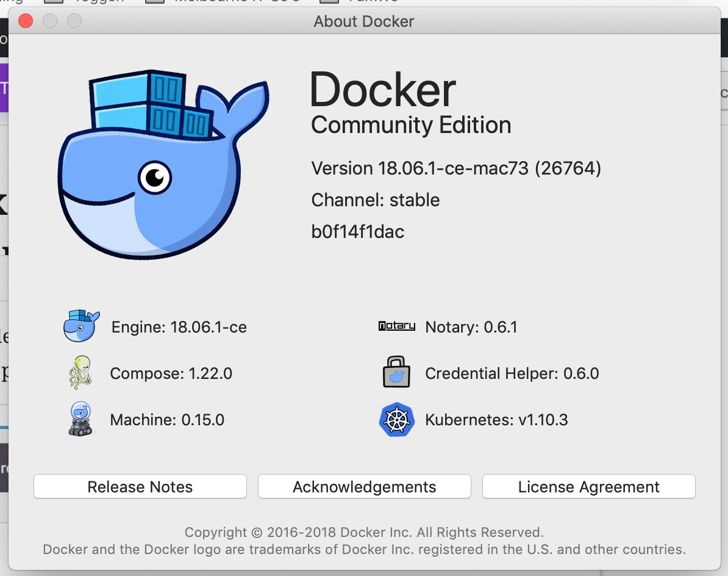The width and height of the screenshot is (728, 576).
Task: Click the Docker trademarks notice line
Action: coord(364,550)
